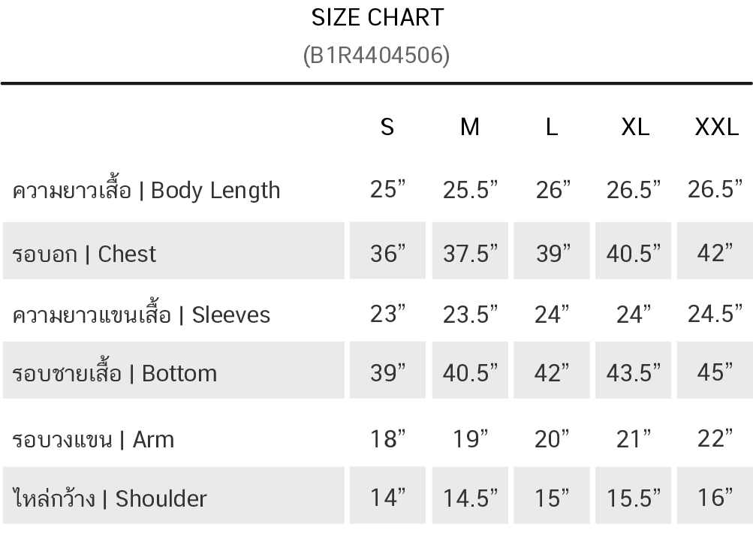Image resolution: width=753 pixels, height=560 pixels.
Task: Click the S body length value 25"
Action: (387, 189)
